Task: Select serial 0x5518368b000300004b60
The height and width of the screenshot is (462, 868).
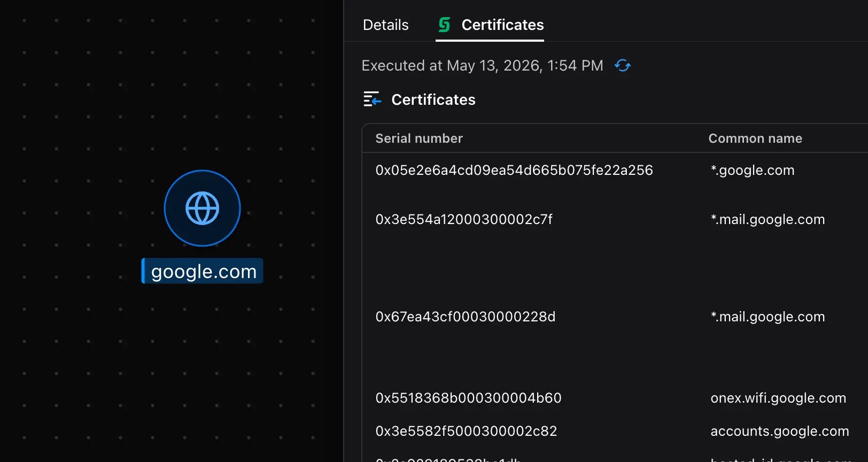Action: click(468, 398)
